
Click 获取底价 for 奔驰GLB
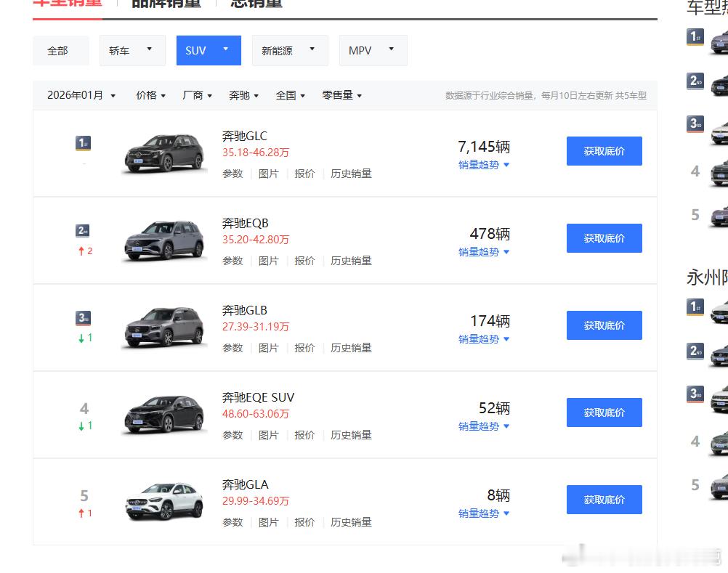pos(604,325)
